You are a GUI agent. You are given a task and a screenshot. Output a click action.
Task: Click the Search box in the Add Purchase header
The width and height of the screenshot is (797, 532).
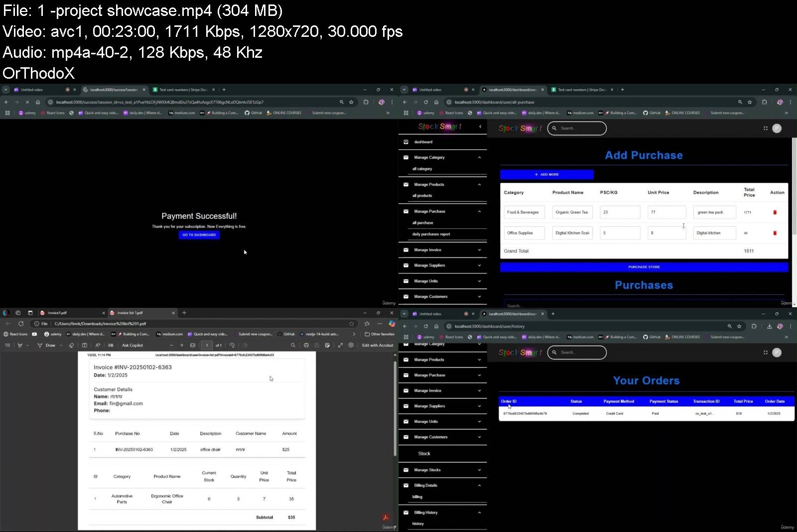tap(577, 128)
